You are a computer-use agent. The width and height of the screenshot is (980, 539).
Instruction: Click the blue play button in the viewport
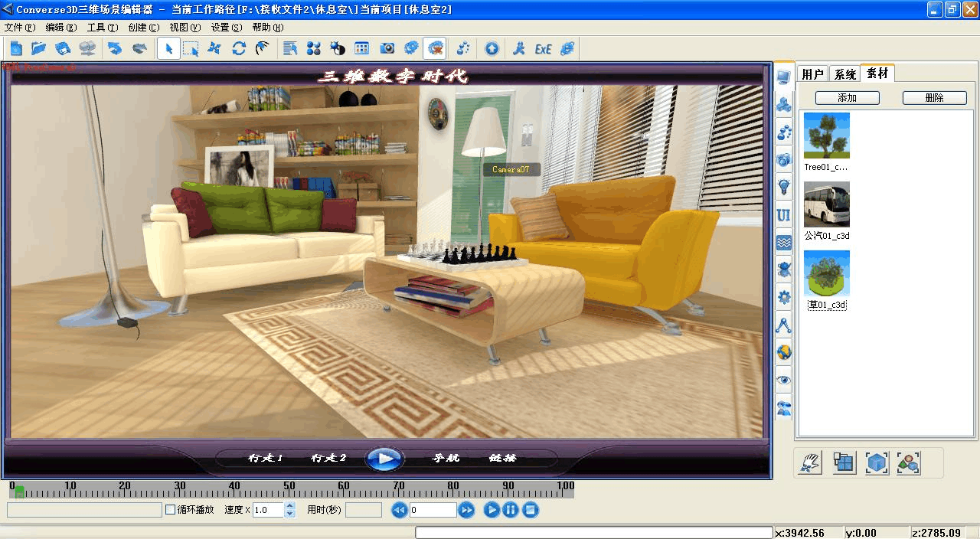pos(384,458)
